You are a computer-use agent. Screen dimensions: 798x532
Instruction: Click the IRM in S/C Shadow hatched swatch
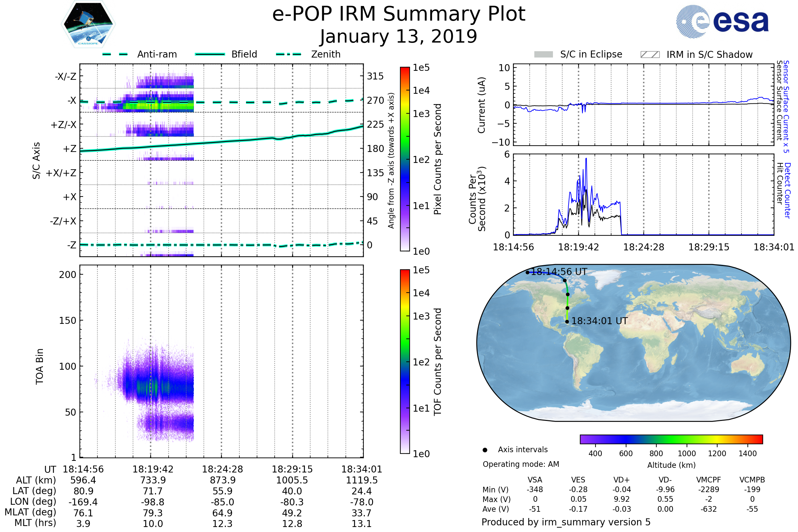point(650,55)
